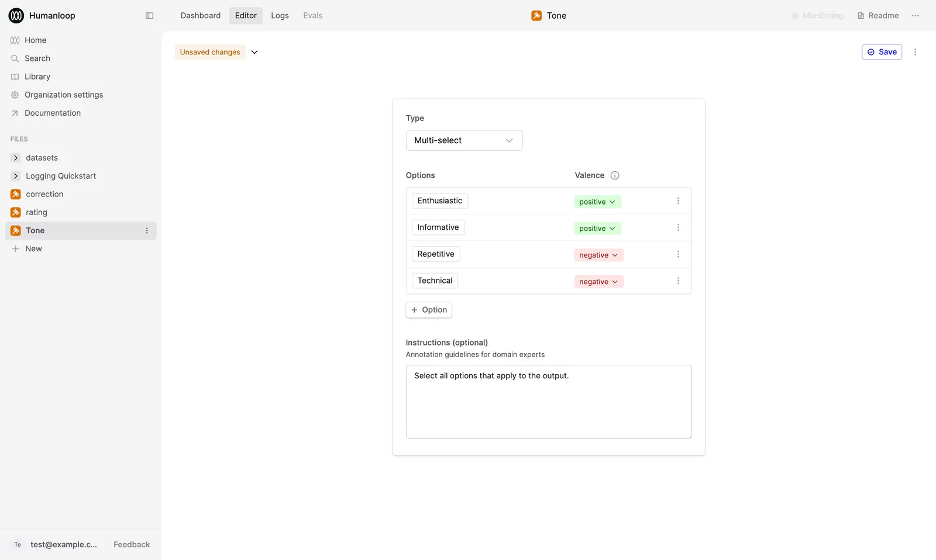This screenshot has width=936, height=560.
Task: Click the Humanloop logo icon
Action: coord(16,16)
